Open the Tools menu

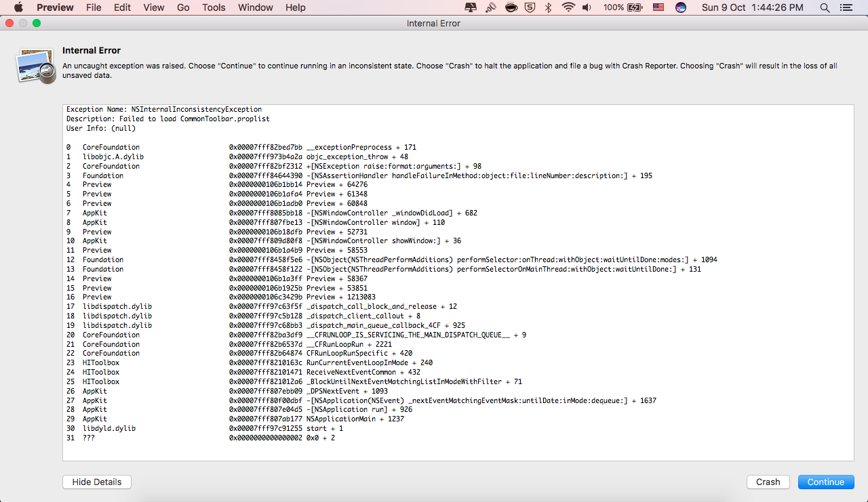tap(214, 7)
